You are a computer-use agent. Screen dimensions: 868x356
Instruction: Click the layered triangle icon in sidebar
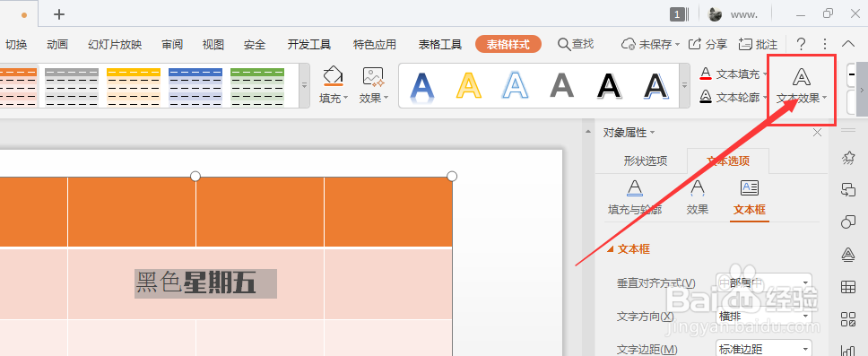pos(848,254)
